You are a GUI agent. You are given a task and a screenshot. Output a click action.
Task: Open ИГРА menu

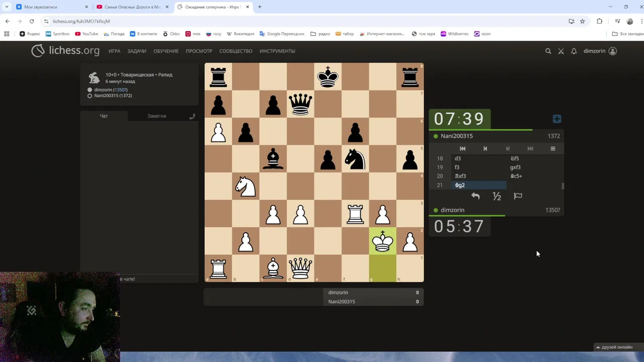114,51
